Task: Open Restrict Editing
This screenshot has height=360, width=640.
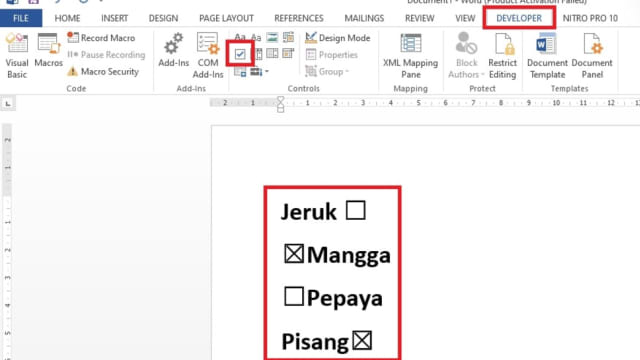Action: pyautogui.click(x=502, y=56)
